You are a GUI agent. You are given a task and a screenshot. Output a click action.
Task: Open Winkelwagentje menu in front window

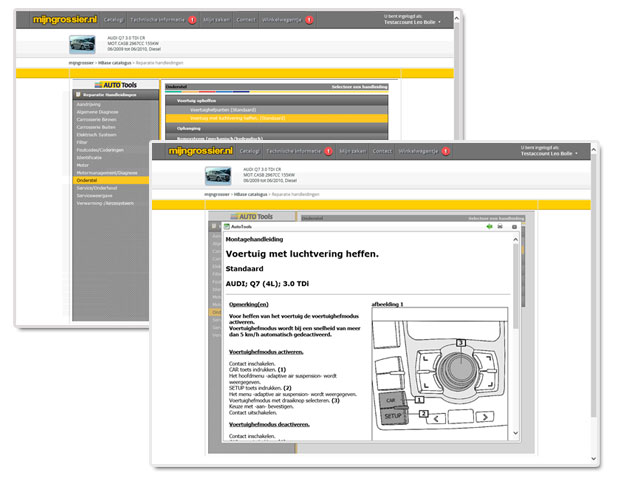click(x=418, y=151)
